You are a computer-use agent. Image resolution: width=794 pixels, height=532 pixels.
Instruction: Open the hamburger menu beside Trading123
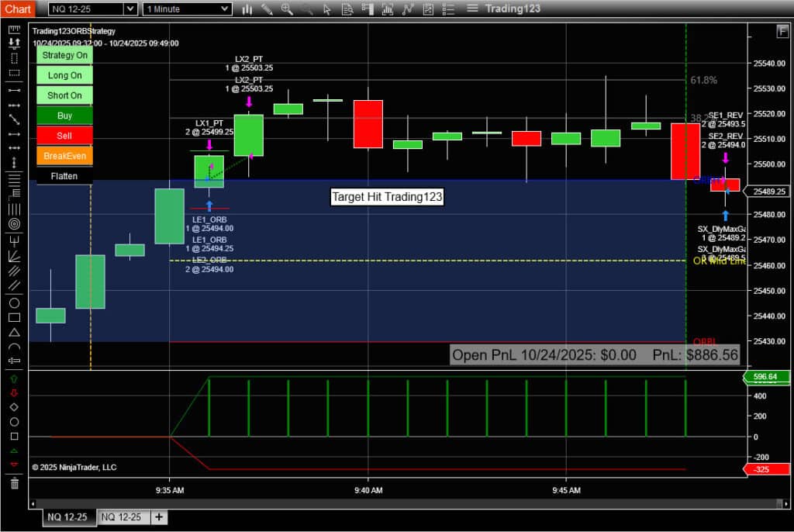[472, 9]
